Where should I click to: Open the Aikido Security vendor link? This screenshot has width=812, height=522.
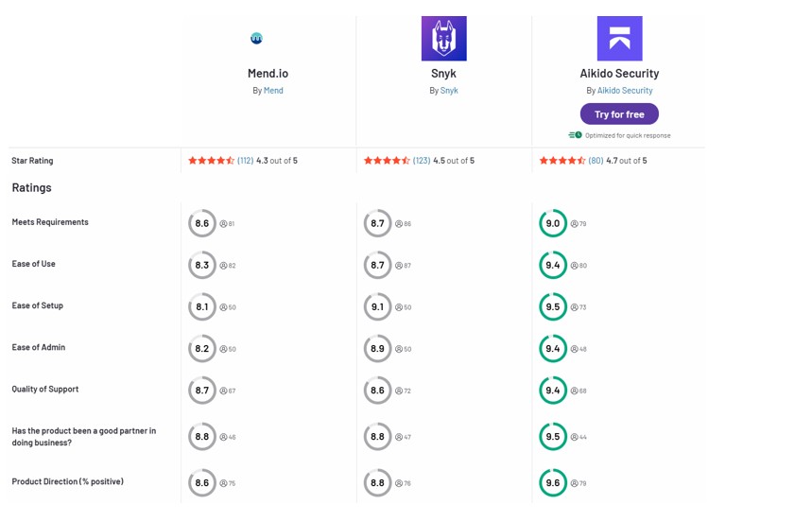click(x=625, y=90)
